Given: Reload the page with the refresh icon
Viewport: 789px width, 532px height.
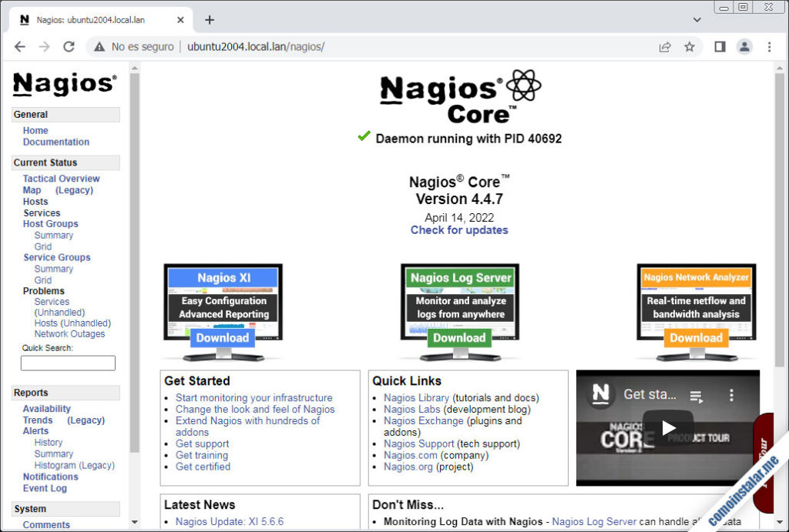Looking at the screenshot, I should pos(69,46).
